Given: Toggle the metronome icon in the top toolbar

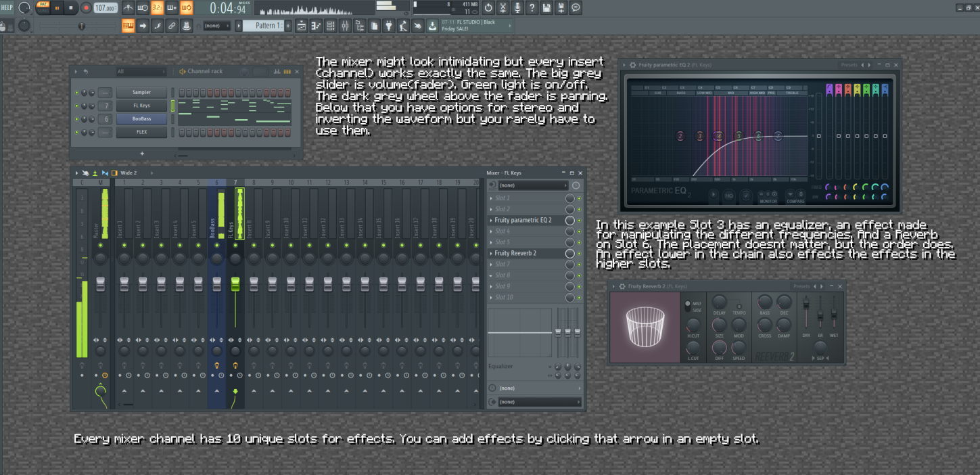Looking at the screenshot, I should pos(129,7).
